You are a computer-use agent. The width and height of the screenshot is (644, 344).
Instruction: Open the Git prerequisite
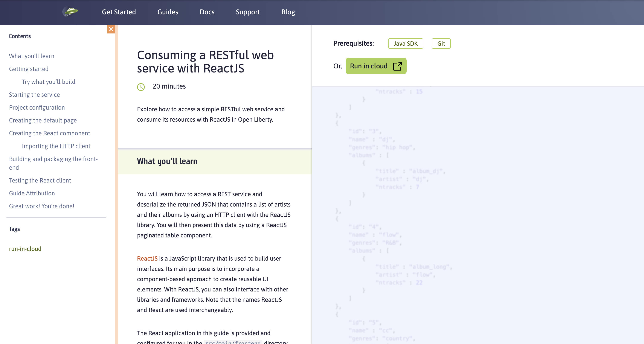[x=441, y=44]
